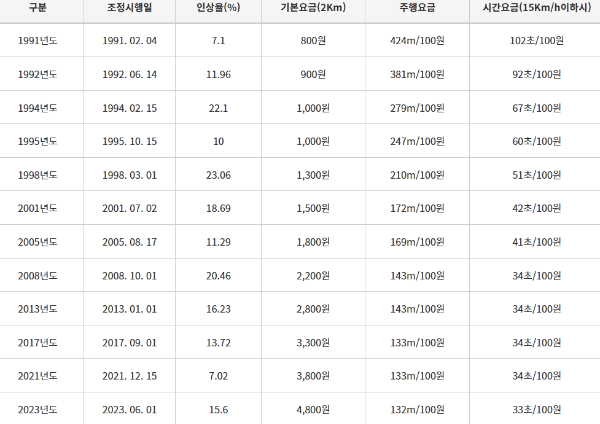This screenshot has height=424, width=600.
Task: Click the 900원 base fare cell
Action: pyautogui.click(x=313, y=74)
